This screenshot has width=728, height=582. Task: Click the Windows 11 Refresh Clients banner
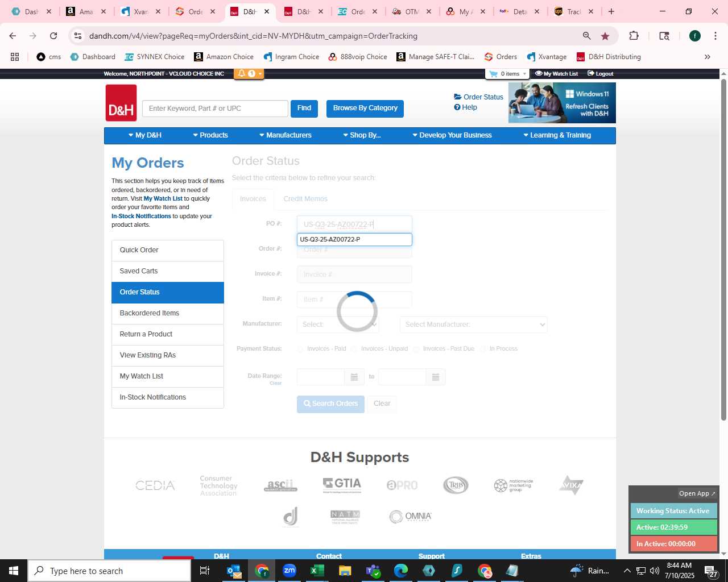(562, 103)
